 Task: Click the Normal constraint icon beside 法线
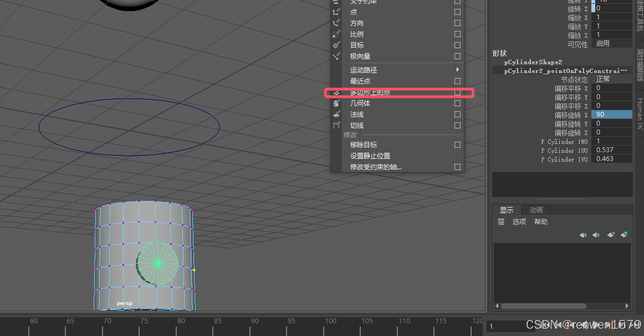point(336,115)
